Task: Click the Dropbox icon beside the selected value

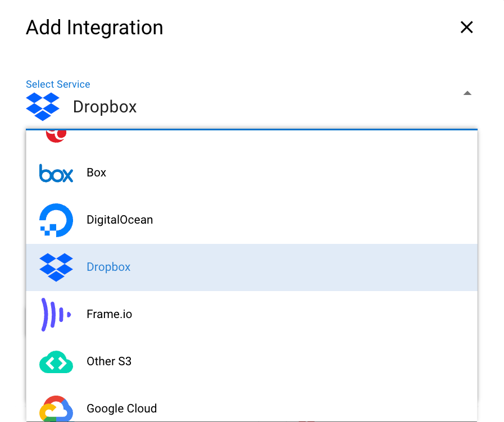Action: click(43, 106)
